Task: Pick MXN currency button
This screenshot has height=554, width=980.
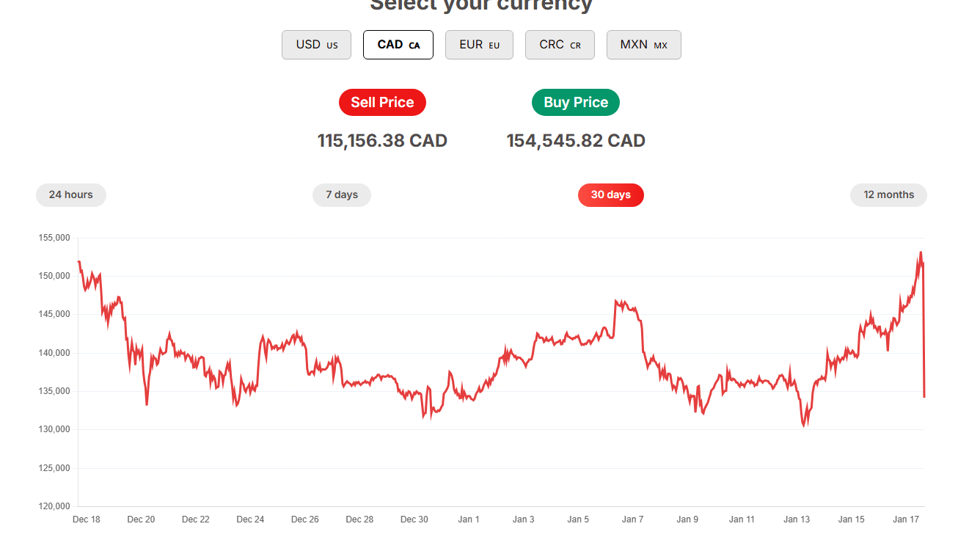Action: (x=644, y=45)
